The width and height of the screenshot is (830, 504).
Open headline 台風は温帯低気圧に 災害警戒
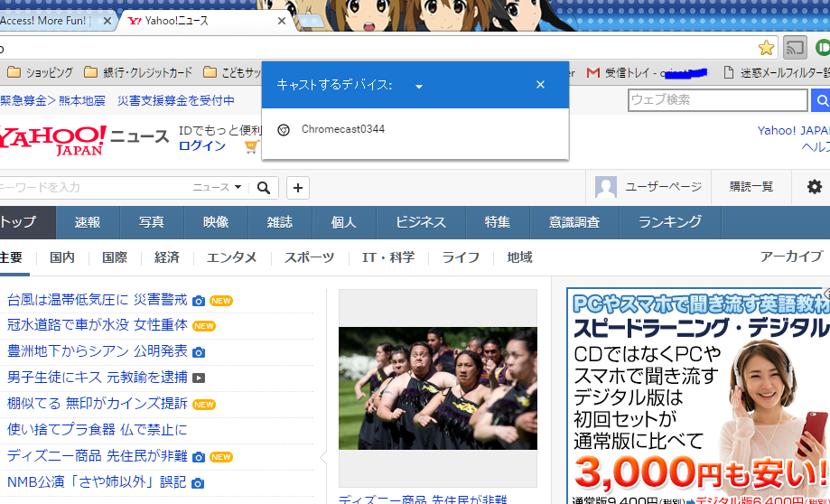pos(98,300)
